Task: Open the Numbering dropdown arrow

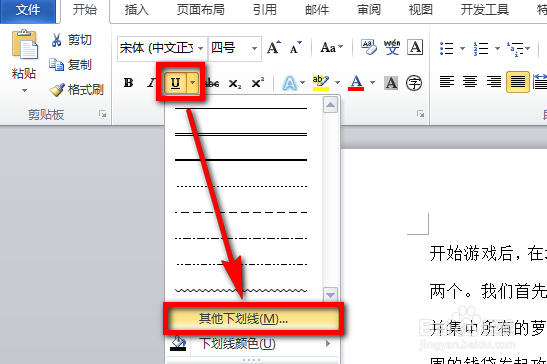Action: point(497,48)
